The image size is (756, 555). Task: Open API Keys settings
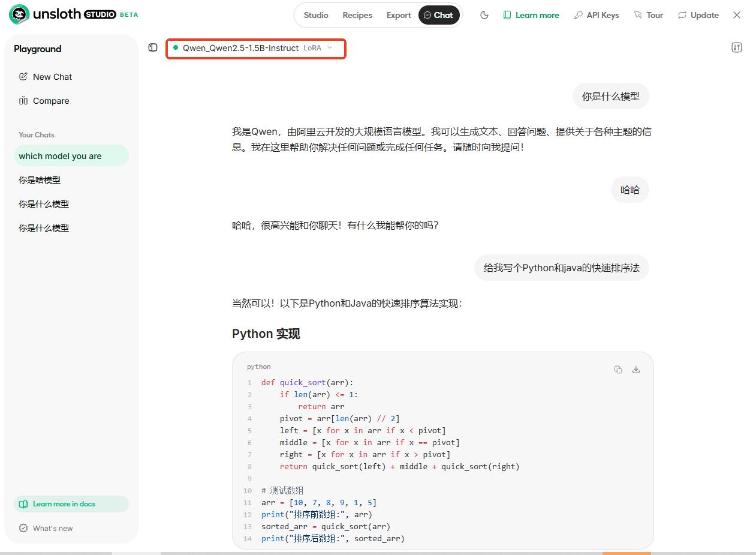[597, 15]
